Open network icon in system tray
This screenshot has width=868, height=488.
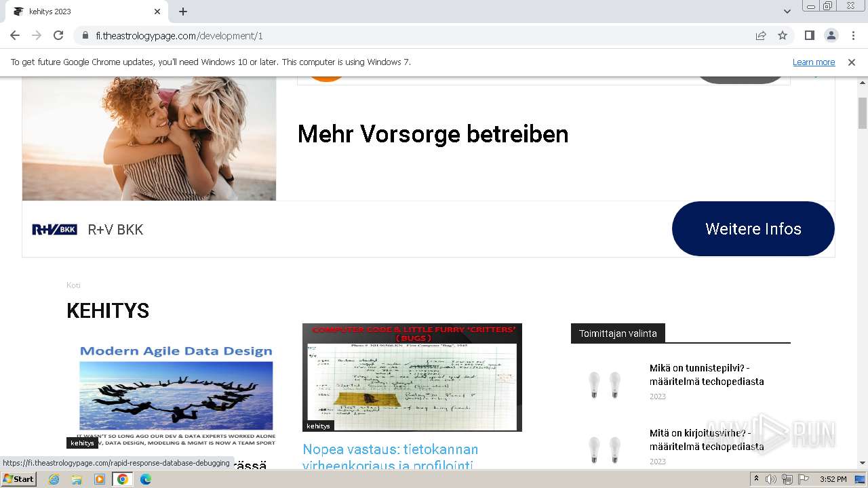coord(787,479)
